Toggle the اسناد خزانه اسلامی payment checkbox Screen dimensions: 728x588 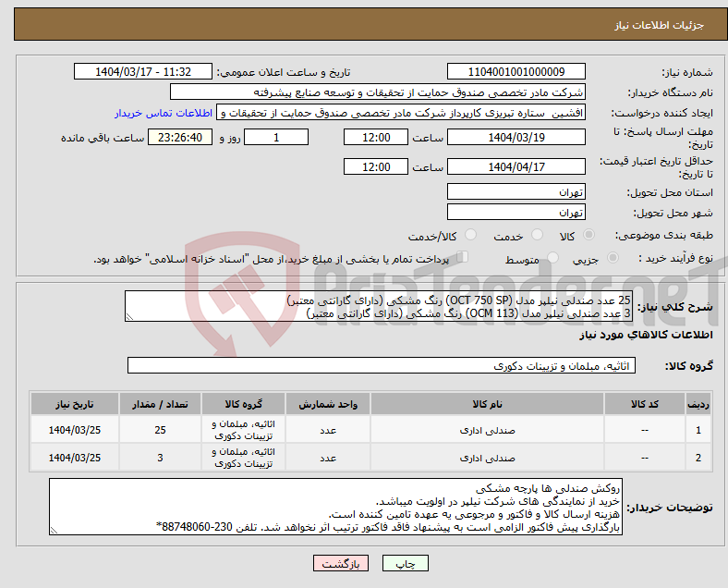click(x=462, y=257)
